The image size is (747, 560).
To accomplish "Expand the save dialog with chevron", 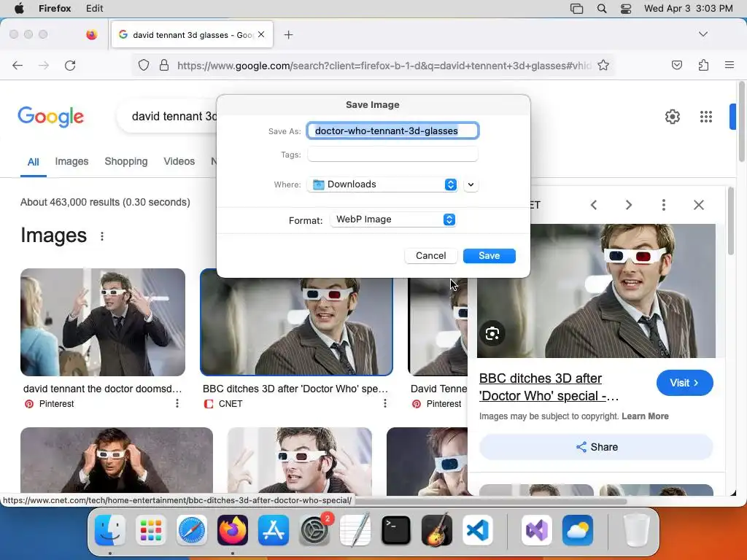I will pos(471,184).
